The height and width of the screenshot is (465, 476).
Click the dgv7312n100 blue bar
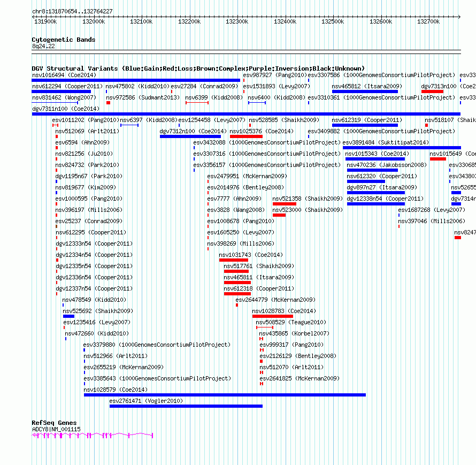pyautogui.click(x=190, y=136)
